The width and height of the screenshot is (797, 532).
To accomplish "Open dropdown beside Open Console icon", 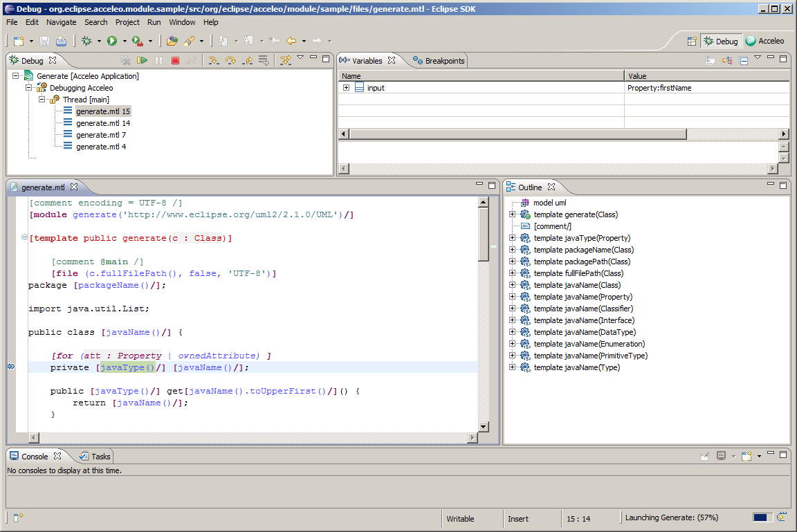I will [759, 456].
